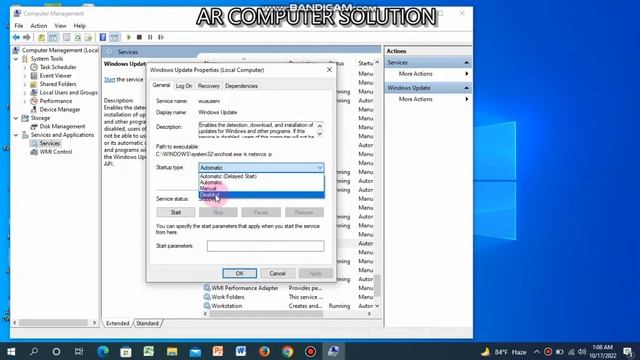Open Microsoft Store taskbar icon
Image resolution: width=640 pixels, height=360 pixels.
(x=126, y=351)
